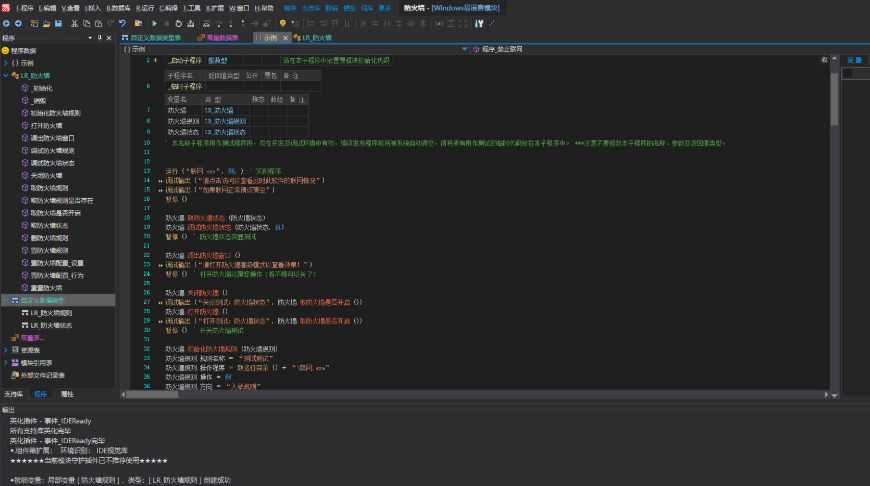Viewport: 870px width, 486px height.
Task: Click the Copy icon in the toolbar
Action: click(x=85, y=23)
